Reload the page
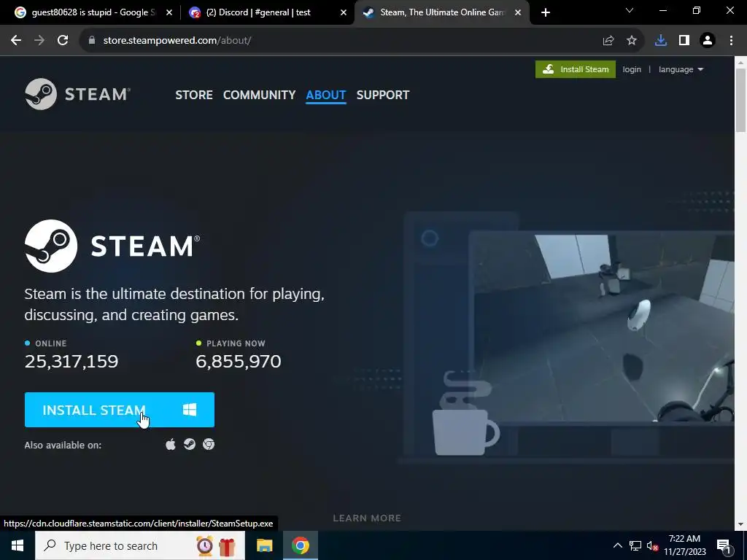 coord(63,41)
